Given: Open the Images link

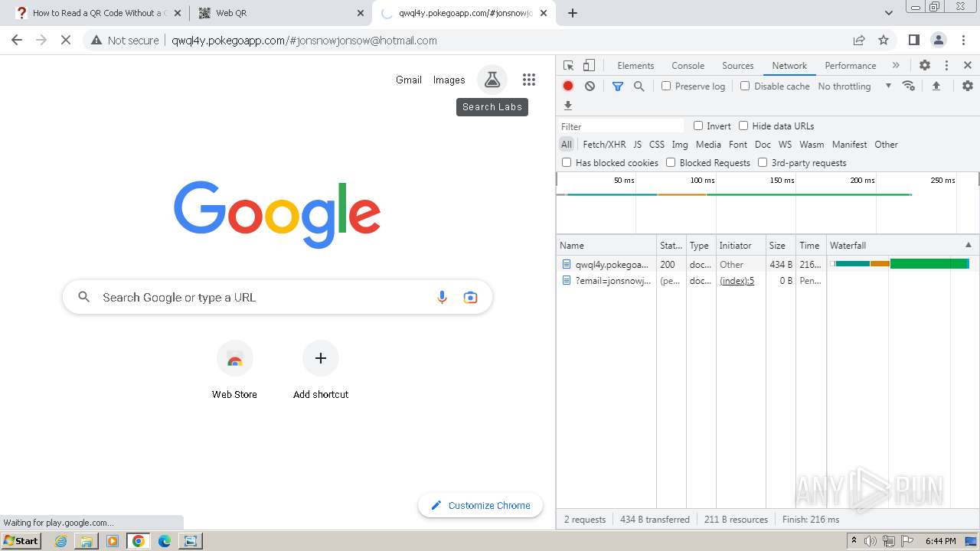Looking at the screenshot, I should [449, 80].
